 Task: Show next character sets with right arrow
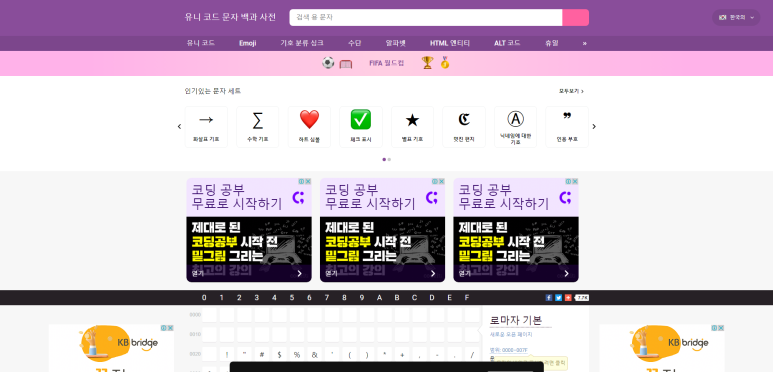(594, 127)
